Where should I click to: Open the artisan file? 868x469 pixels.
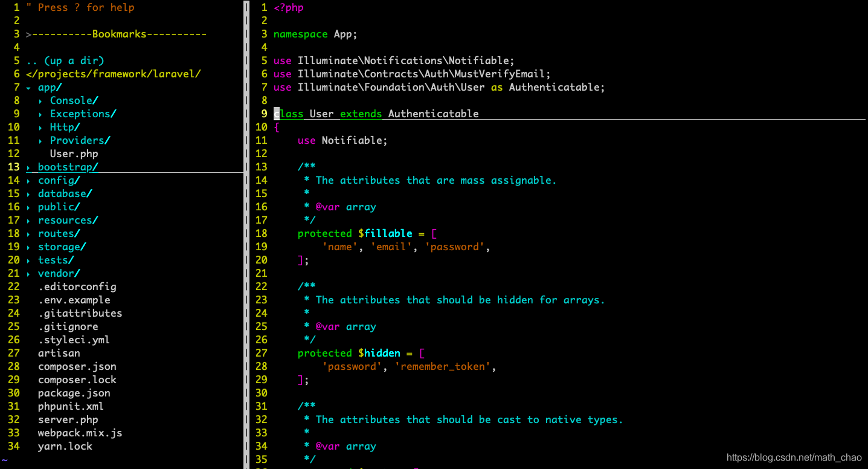coord(59,354)
